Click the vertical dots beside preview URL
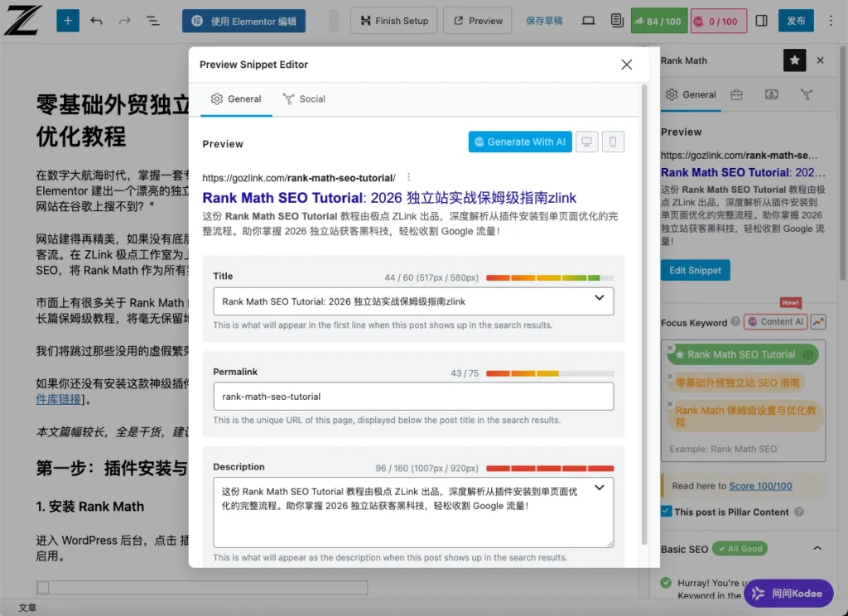This screenshot has width=848, height=616. click(x=409, y=177)
